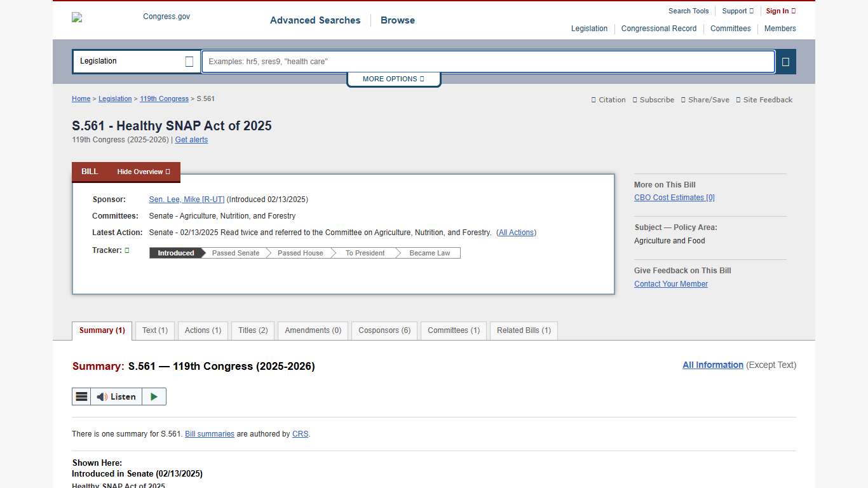Open the Text (1) tab
Screen dimensions: 868x488
(154, 330)
